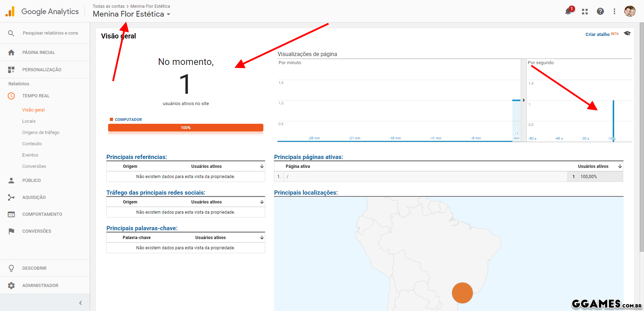This screenshot has height=311, width=644.
Task: Expand the Menina Flor Estética account dropdown
Action: point(168,14)
